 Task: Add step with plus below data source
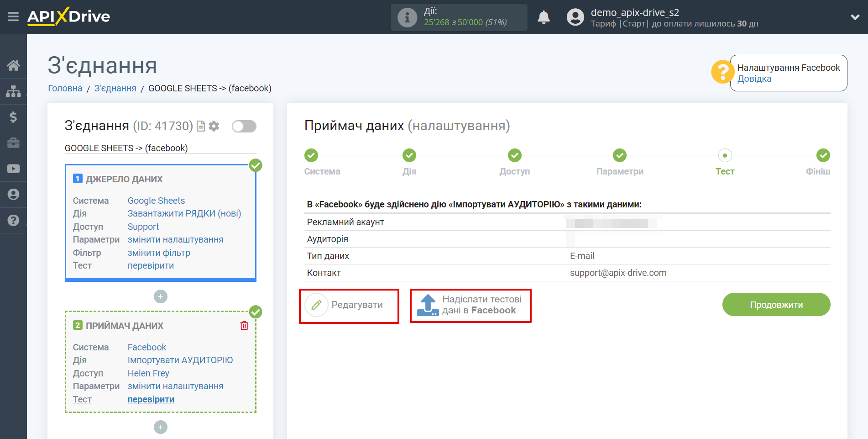[161, 296]
